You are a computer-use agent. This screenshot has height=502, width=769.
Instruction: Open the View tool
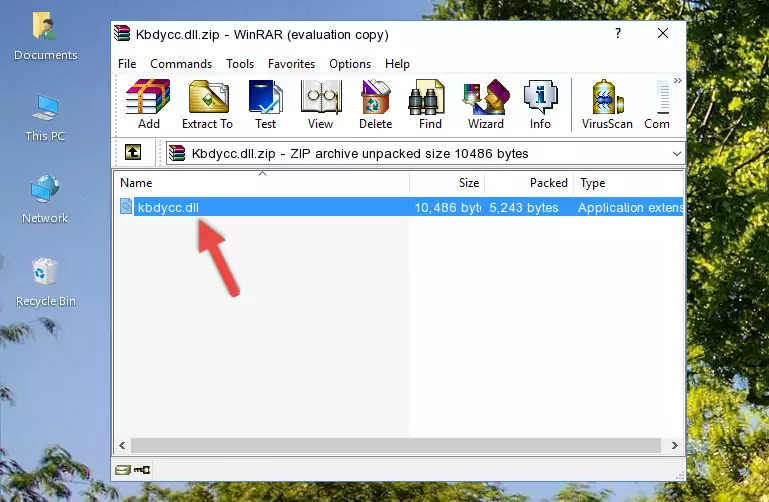click(x=321, y=104)
